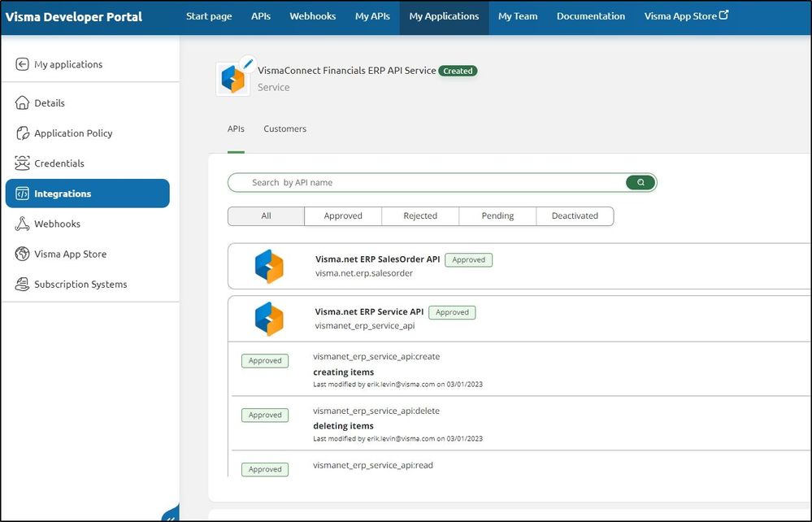
Task: Click the green search magnifier button
Action: click(x=640, y=182)
